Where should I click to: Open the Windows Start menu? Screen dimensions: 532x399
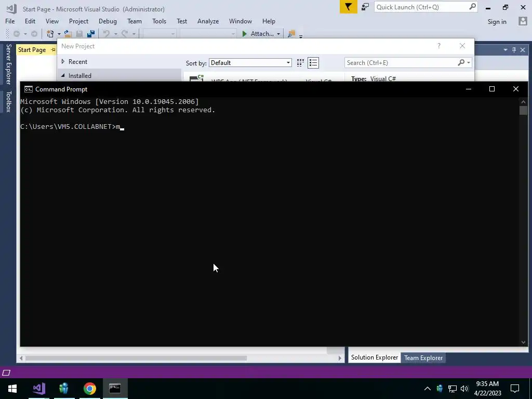point(12,388)
